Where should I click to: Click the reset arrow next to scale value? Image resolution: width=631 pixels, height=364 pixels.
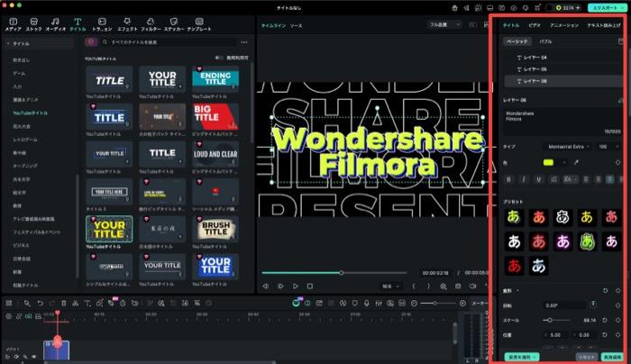pyautogui.click(x=605, y=320)
